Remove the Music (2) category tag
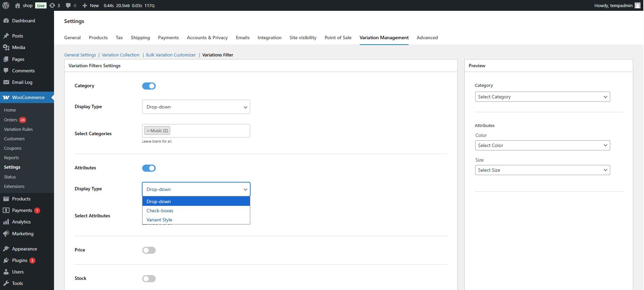 pos(148,131)
